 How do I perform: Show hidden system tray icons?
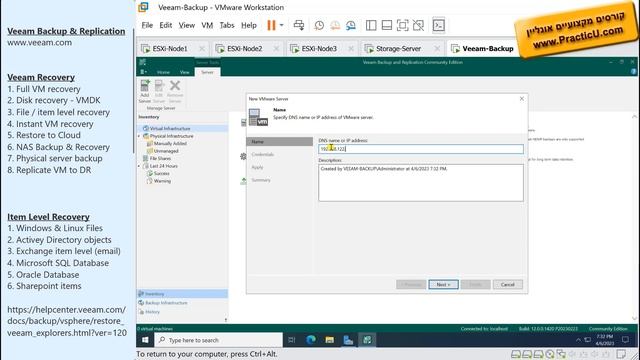[578, 340]
